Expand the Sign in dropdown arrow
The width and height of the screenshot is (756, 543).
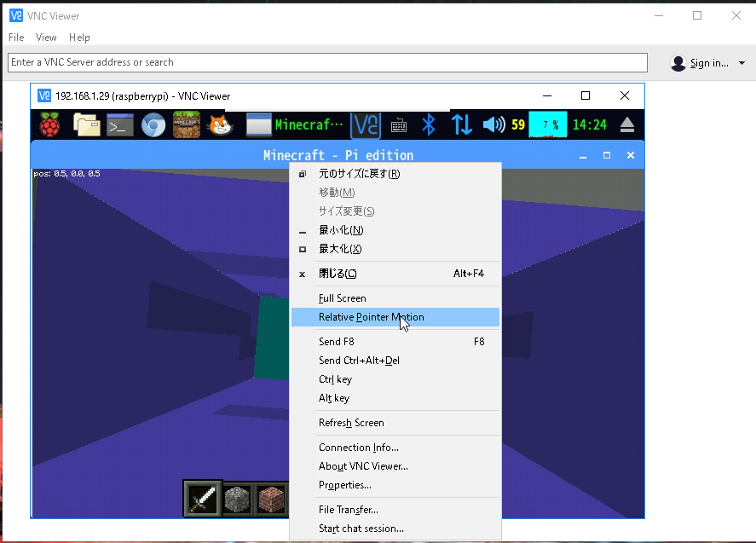[742, 63]
